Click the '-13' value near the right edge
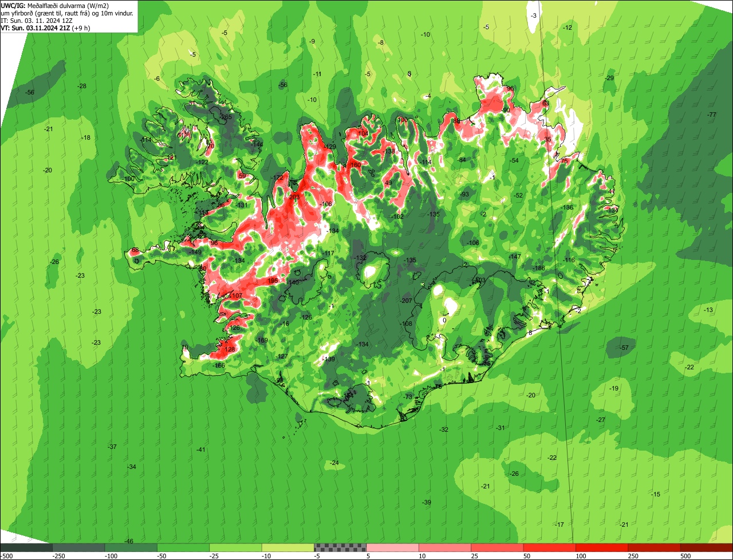The image size is (733, 560). (x=708, y=310)
